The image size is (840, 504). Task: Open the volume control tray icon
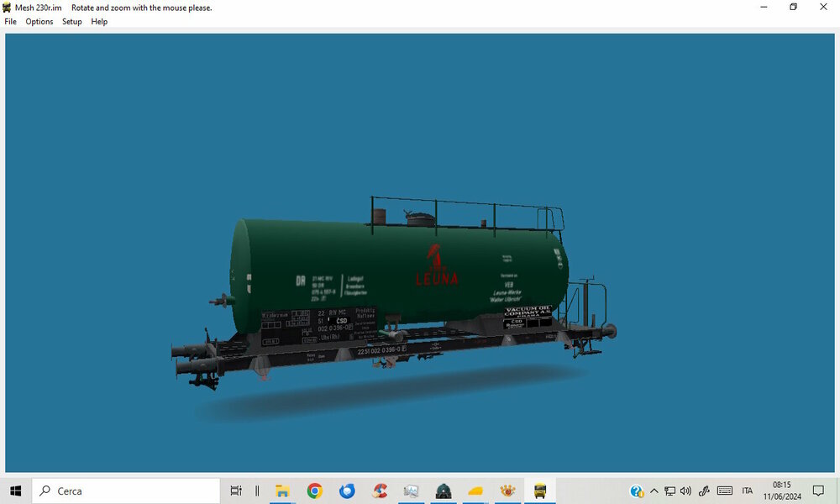(x=685, y=491)
